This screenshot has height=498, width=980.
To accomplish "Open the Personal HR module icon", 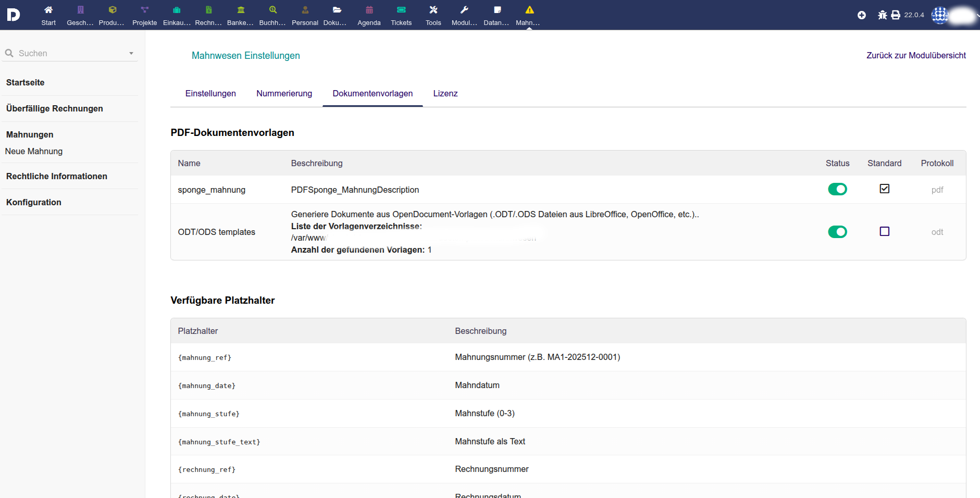I will click(x=305, y=10).
